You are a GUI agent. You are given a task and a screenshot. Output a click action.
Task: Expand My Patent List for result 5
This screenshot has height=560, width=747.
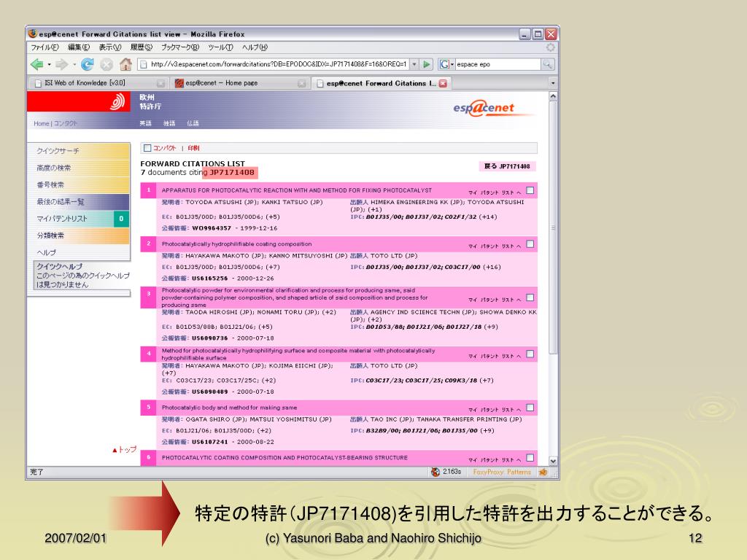[x=494, y=410]
